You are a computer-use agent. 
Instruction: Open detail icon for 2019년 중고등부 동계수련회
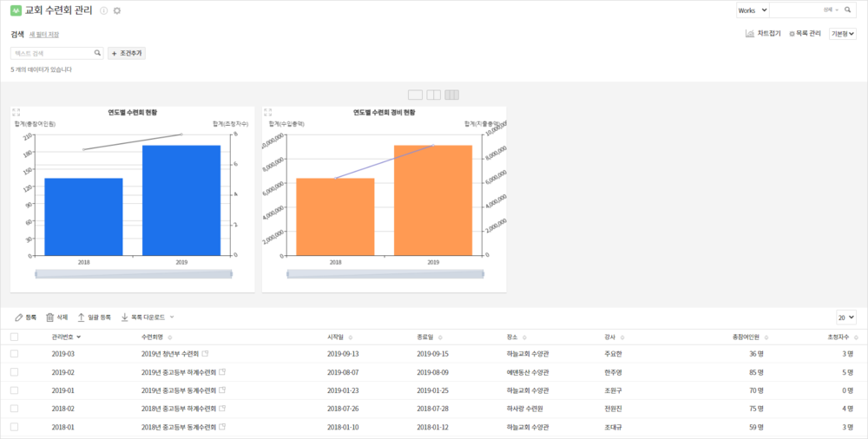222,390
